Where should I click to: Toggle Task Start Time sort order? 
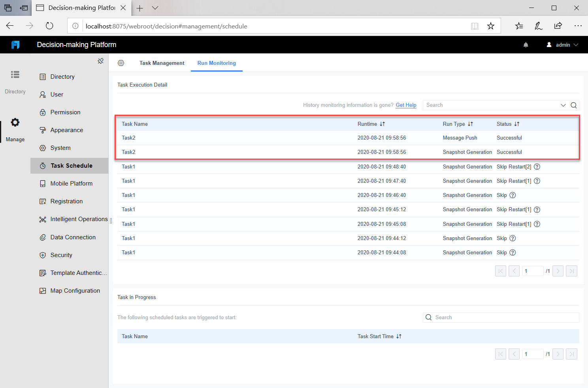click(x=399, y=336)
